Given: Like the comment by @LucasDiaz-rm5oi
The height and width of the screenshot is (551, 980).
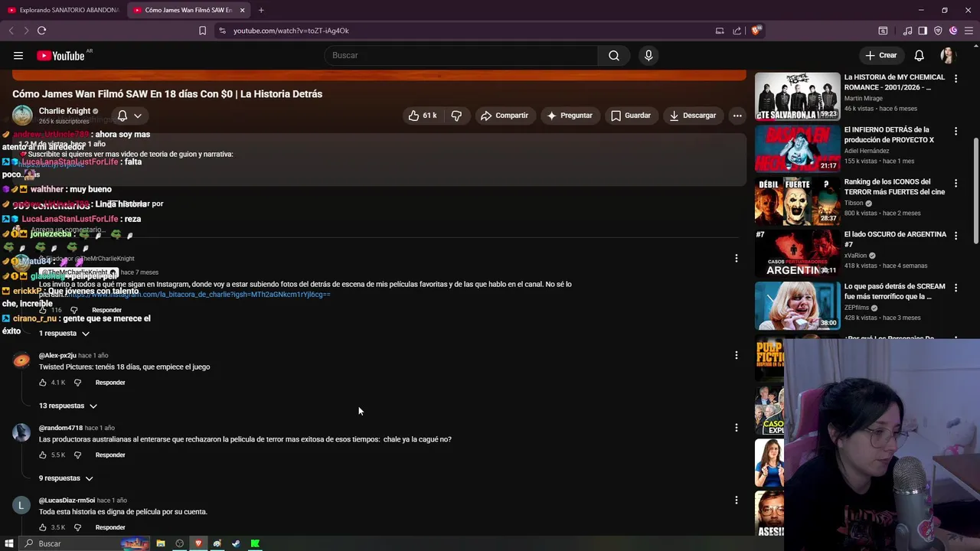Looking at the screenshot, I should click(43, 527).
